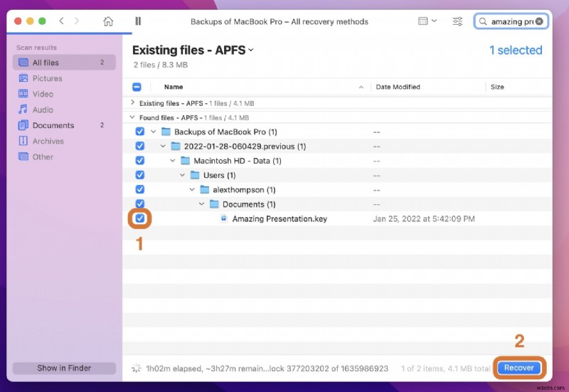Select Pictures category
569x392 pixels.
[x=47, y=78]
